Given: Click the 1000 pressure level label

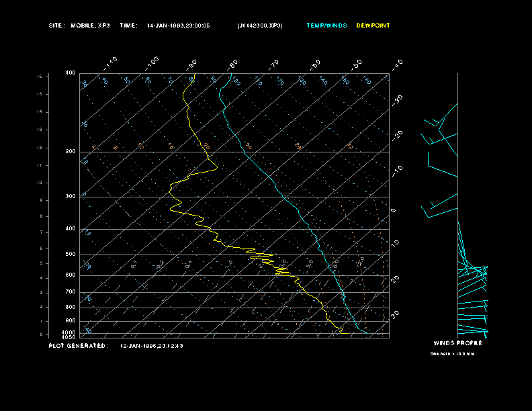Looking at the screenshot, I should pyautogui.click(x=69, y=332).
